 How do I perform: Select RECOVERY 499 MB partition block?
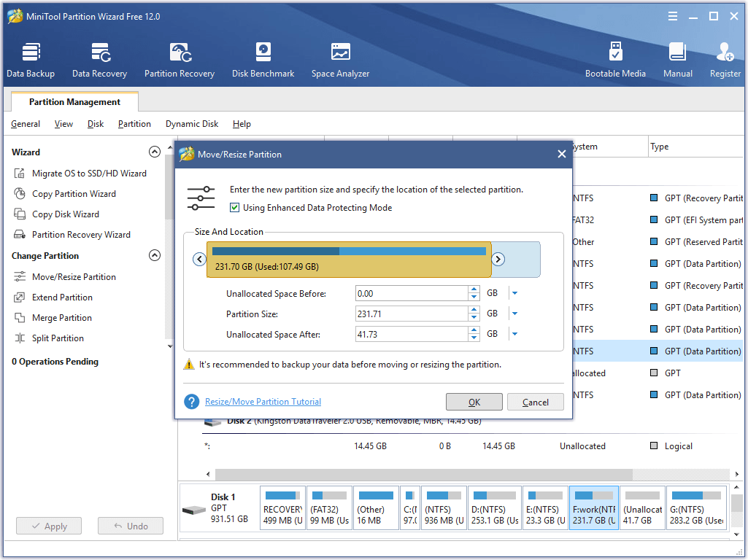tap(283, 508)
